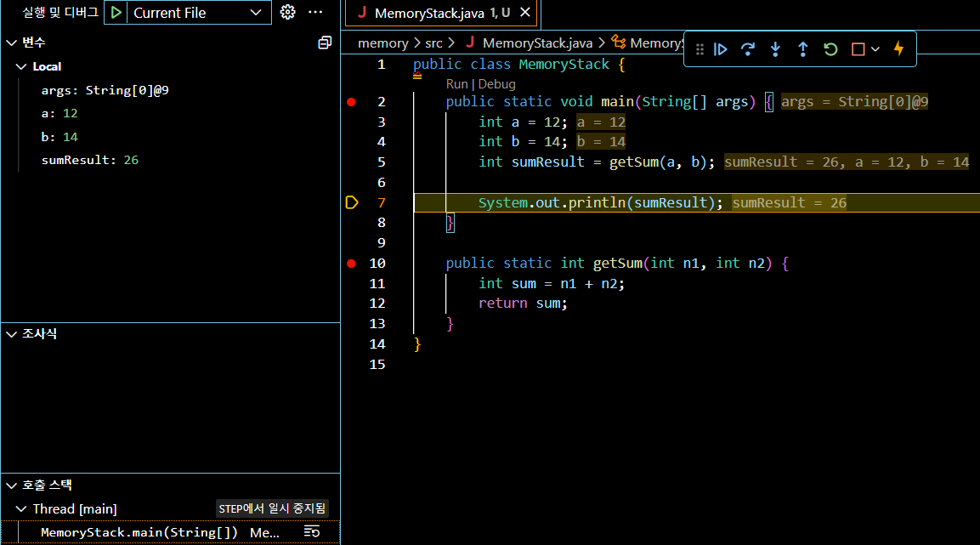Viewport: 980px width, 545px height.
Task: Click the current execution arrow on line 7
Action: click(x=352, y=202)
